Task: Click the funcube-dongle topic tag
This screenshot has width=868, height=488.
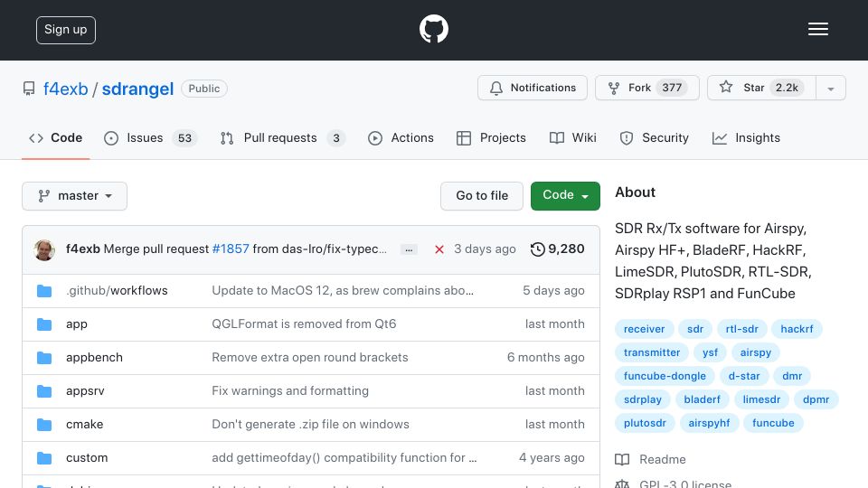Action: [x=665, y=376]
